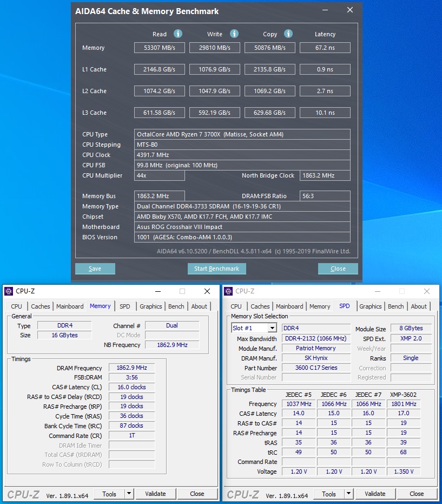Click the Copy info icon in AIDA64

pos(288,34)
